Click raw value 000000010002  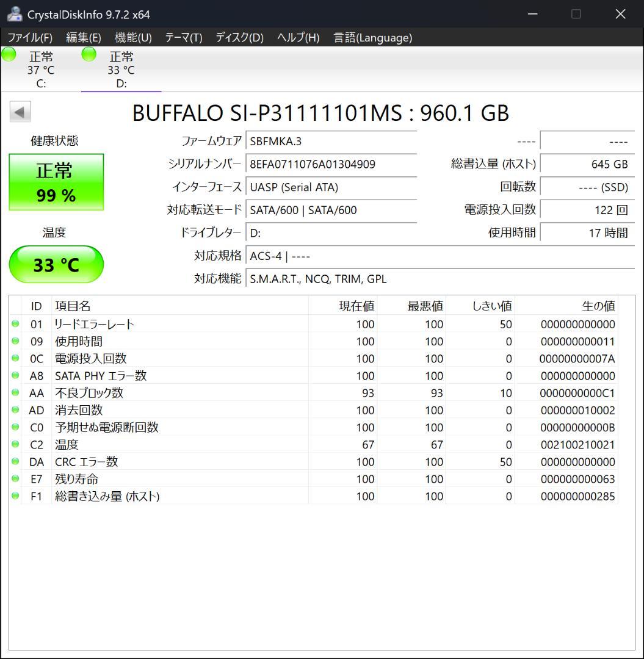(577, 410)
